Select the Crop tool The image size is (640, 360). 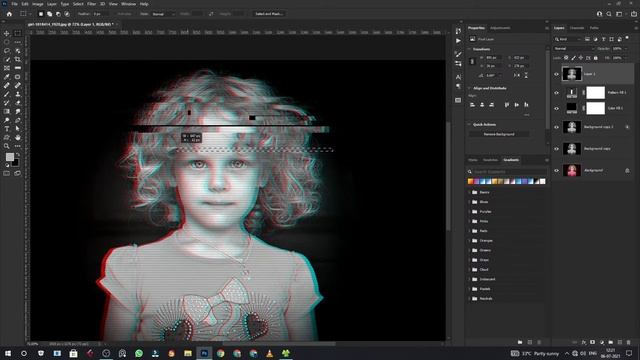18,59
